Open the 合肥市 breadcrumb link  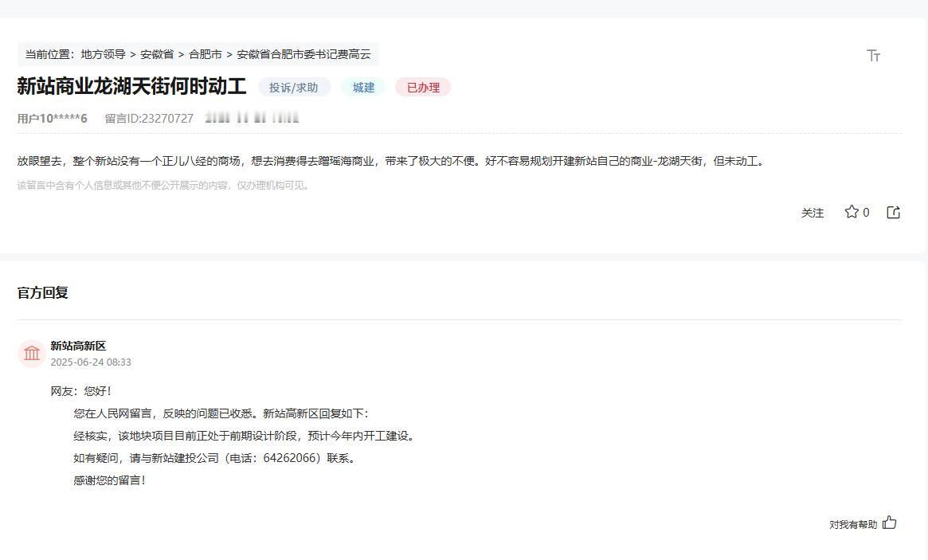click(x=206, y=54)
